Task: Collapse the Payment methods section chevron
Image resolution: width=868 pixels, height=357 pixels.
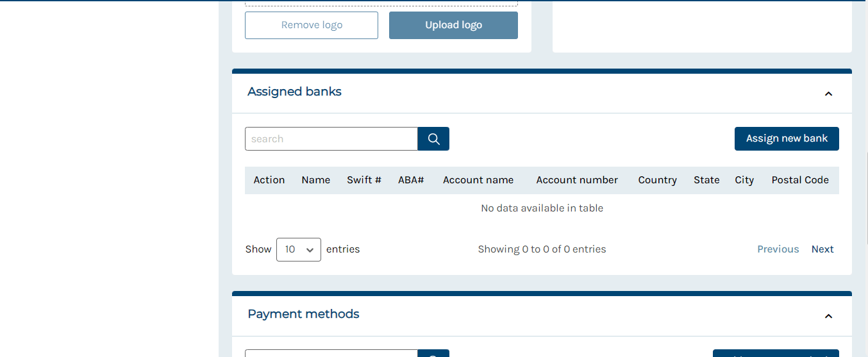Action: click(828, 316)
